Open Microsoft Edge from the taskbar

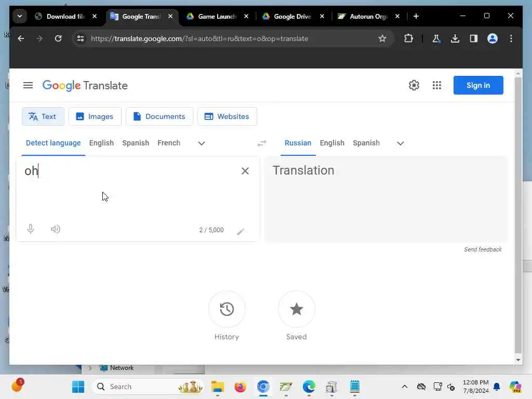pyautogui.click(x=309, y=387)
